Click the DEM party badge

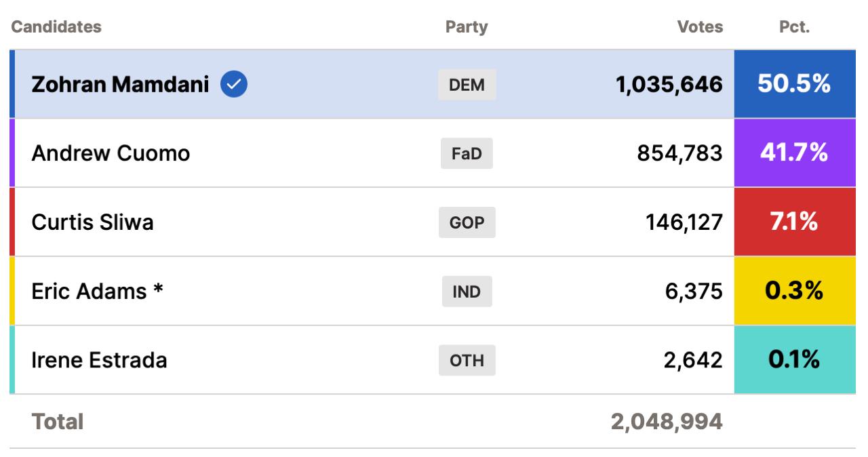click(x=467, y=85)
